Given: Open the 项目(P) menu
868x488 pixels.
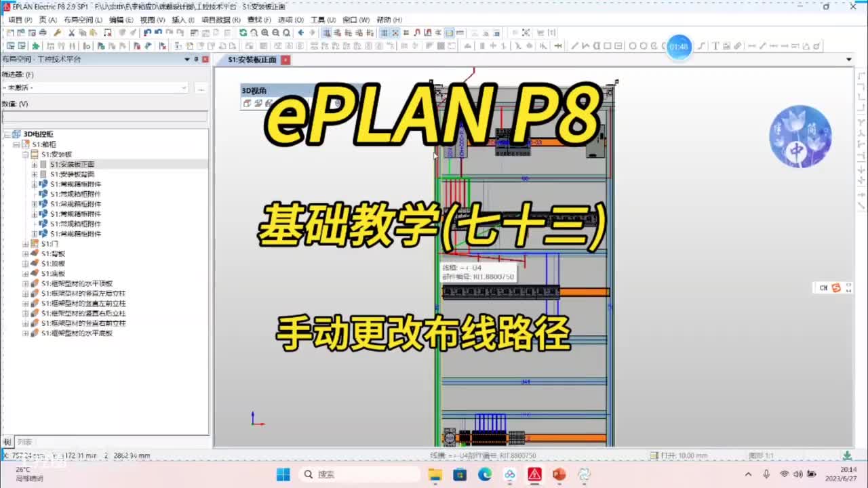Looking at the screenshot, I should (x=20, y=20).
